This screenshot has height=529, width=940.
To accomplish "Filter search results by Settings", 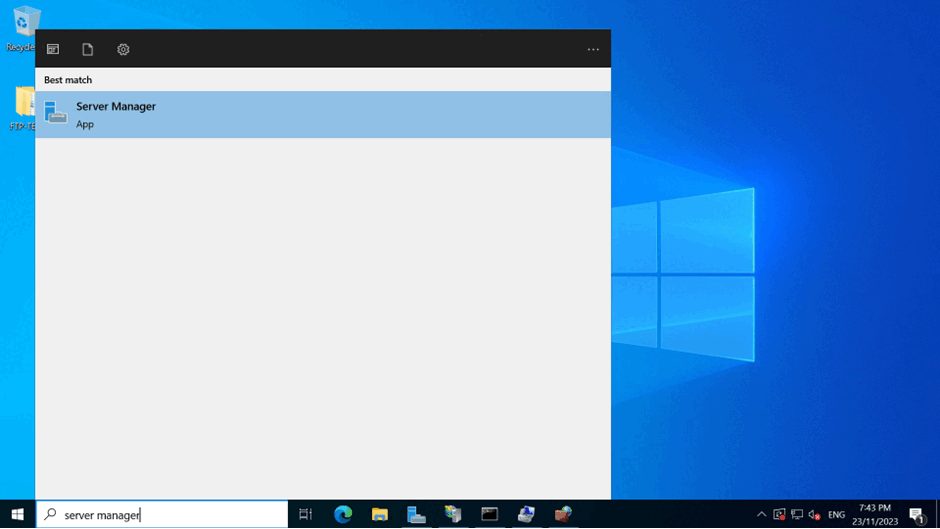I will coord(123,49).
